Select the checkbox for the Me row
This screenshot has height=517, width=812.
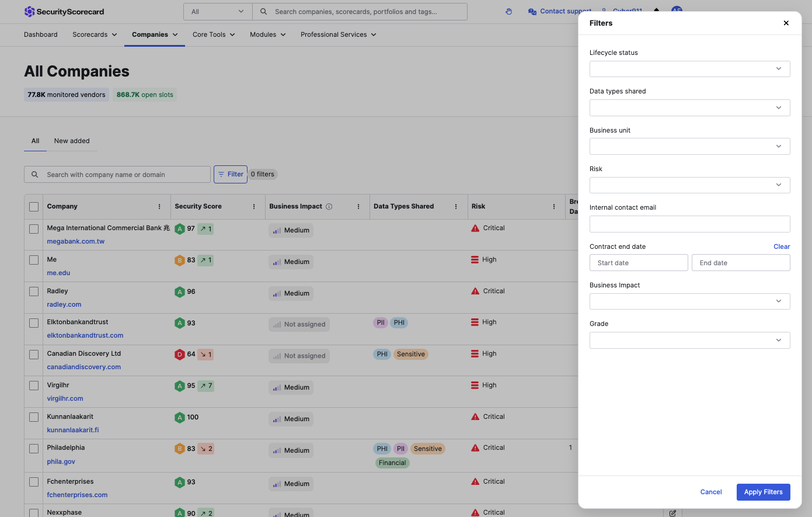[x=34, y=260]
